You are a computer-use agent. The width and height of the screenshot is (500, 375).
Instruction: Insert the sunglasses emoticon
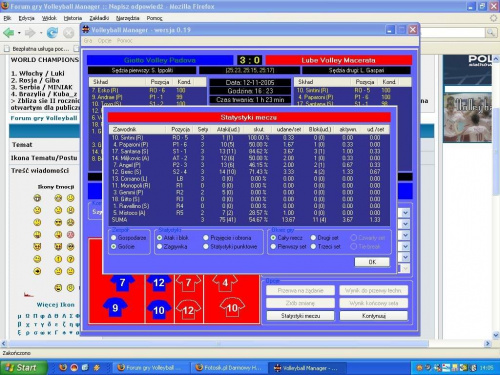(x=58, y=222)
